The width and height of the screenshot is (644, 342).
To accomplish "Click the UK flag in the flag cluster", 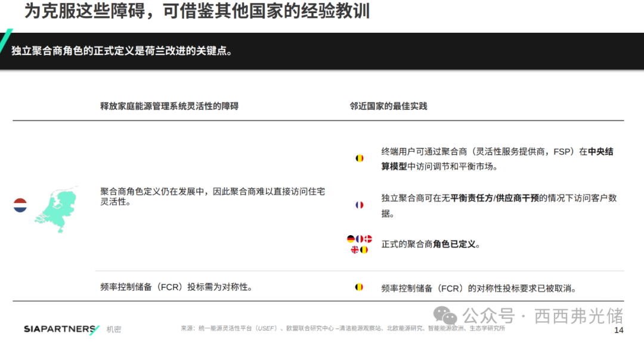I will click(355, 249).
